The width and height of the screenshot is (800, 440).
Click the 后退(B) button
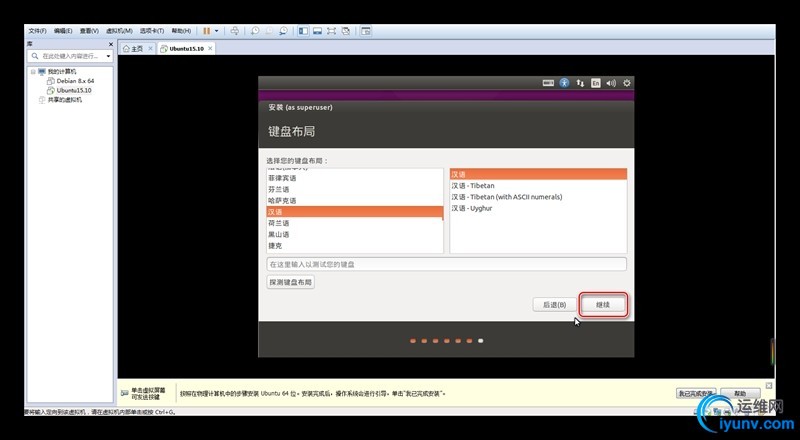click(555, 305)
